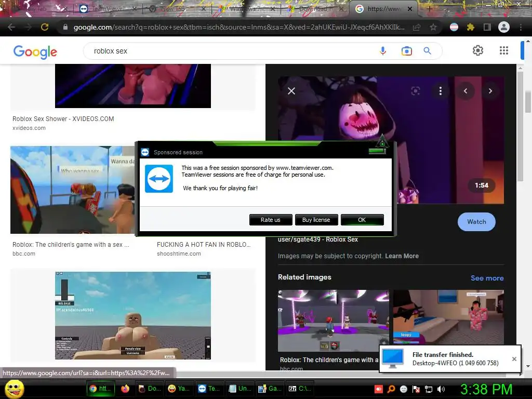Open the Do... taskbar item
This screenshot has height=399, width=532.
click(x=150, y=389)
